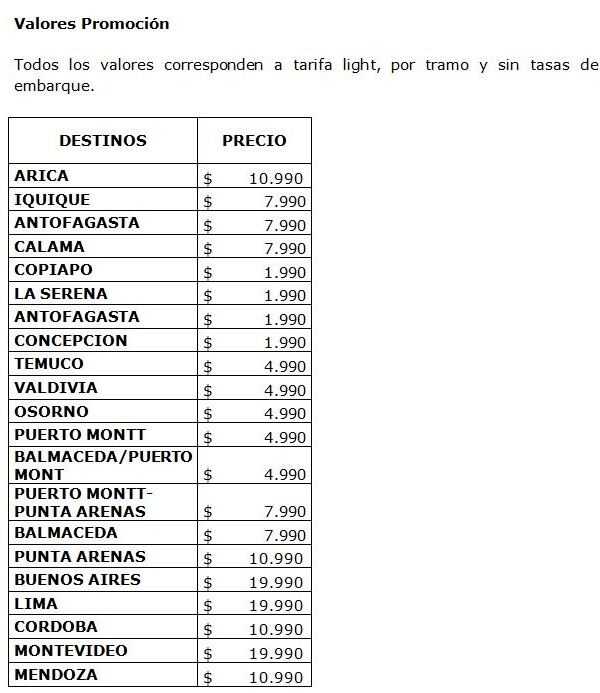Click the Valores Promoción heading
The height and width of the screenshot is (693, 600).
[91, 24]
